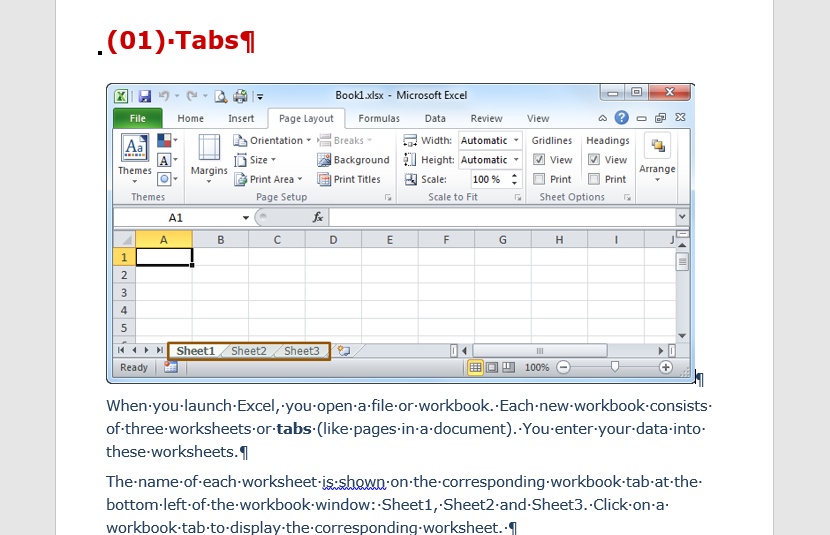Click the Arrange button
Viewport: 830px width, 535px height.
657,155
